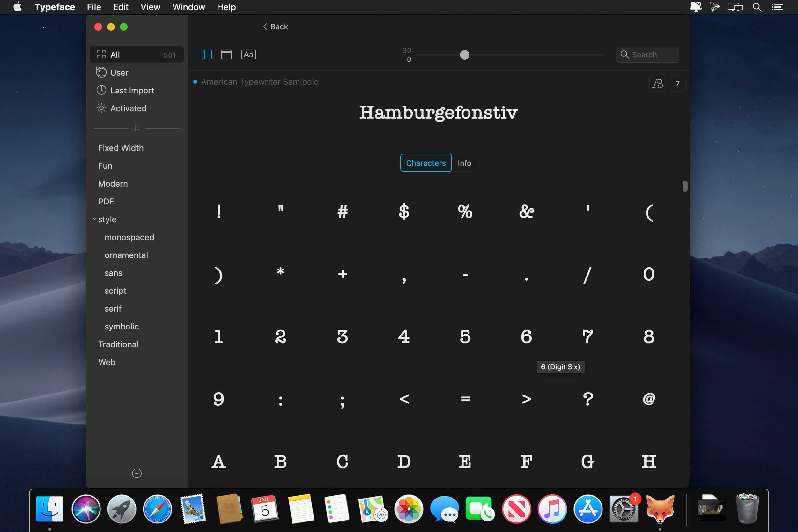Select the ornamental style tag
The width and height of the screenshot is (798, 532).
tap(126, 255)
